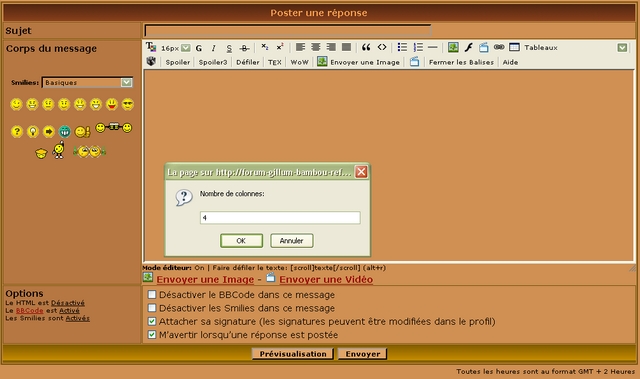Insert a quote block
Image resolution: width=640 pixels, height=379 pixels.
click(366, 47)
